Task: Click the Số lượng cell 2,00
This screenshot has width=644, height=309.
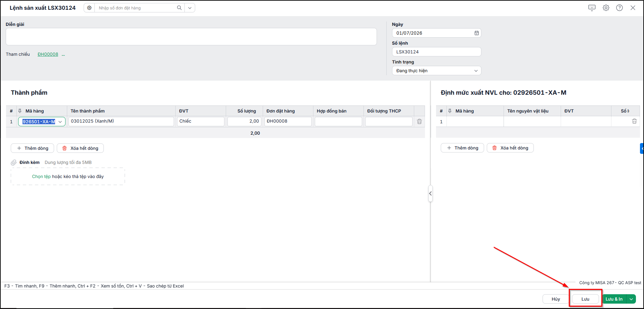Action: tap(244, 121)
